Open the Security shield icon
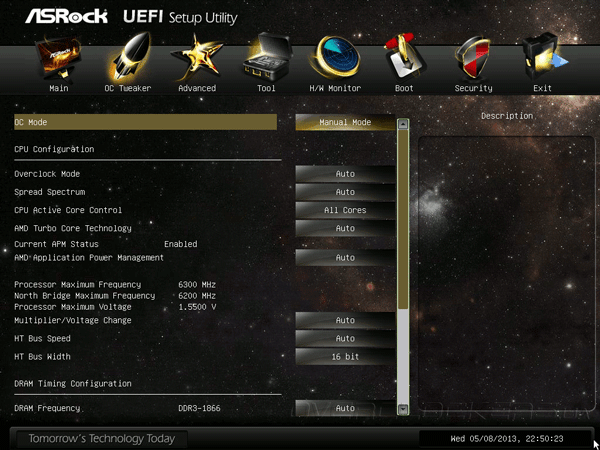Image resolution: width=600 pixels, height=450 pixels. [x=474, y=58]
